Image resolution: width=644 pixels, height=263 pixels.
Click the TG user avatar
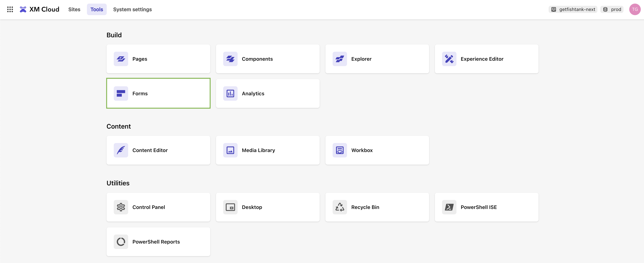pos(635,9)
